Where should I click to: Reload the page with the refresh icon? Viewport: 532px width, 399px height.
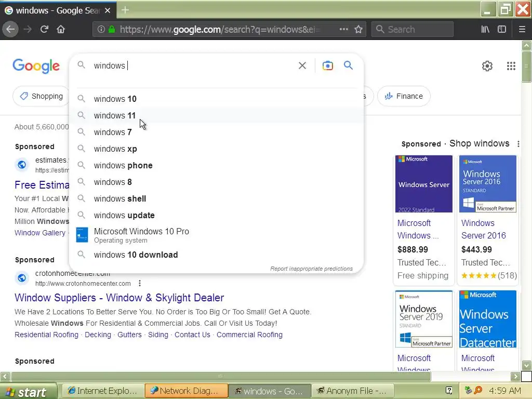click(x=44, y=29)
